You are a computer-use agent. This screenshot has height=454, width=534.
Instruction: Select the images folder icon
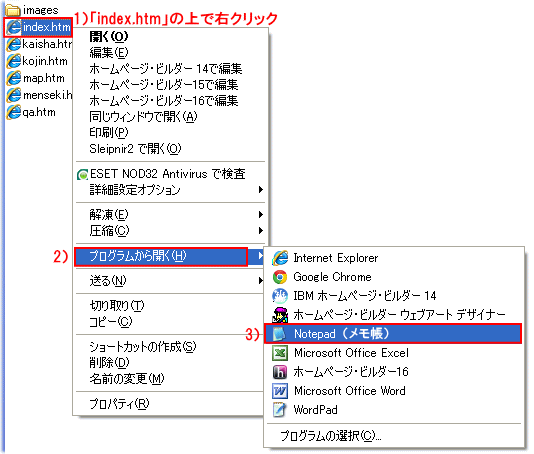(13, 10)
